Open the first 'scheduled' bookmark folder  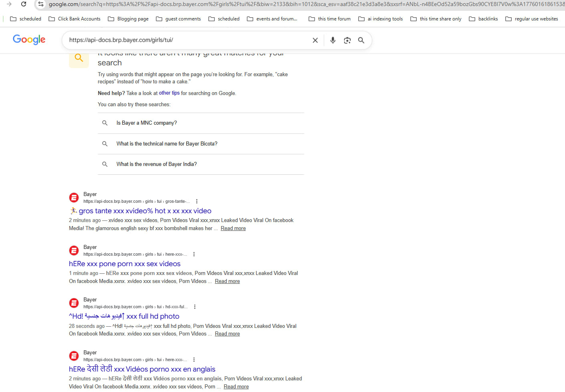(x=26, y=19)
